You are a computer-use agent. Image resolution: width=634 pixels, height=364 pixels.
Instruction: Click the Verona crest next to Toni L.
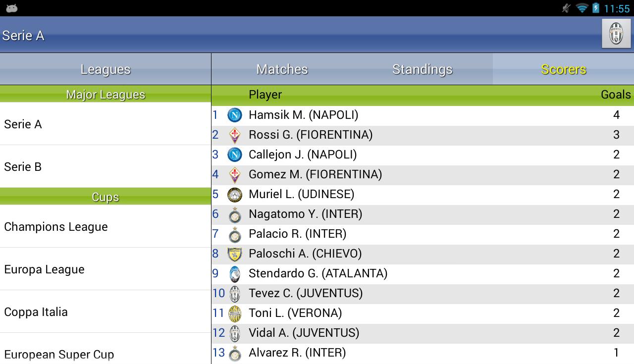click(234, 313)
